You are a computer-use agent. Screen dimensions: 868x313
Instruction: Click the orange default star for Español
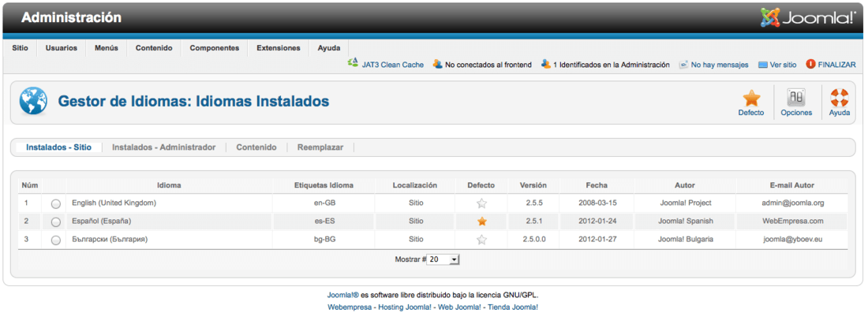481,222
